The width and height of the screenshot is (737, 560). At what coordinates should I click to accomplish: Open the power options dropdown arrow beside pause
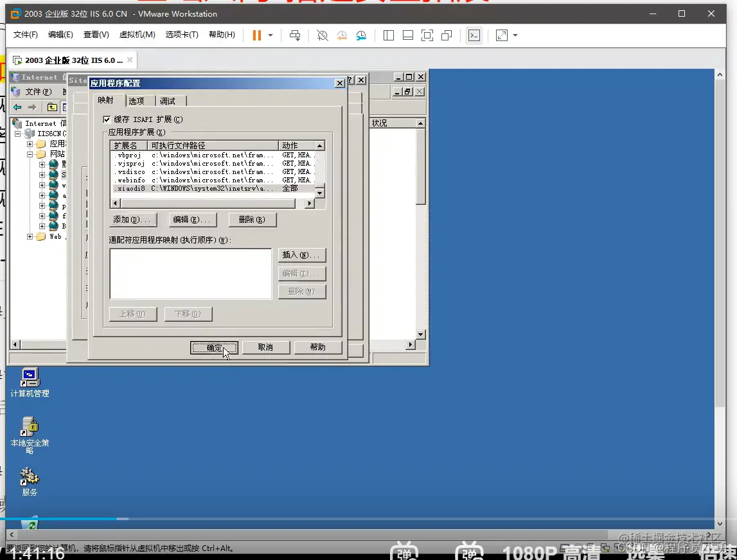tap(271, 35)
